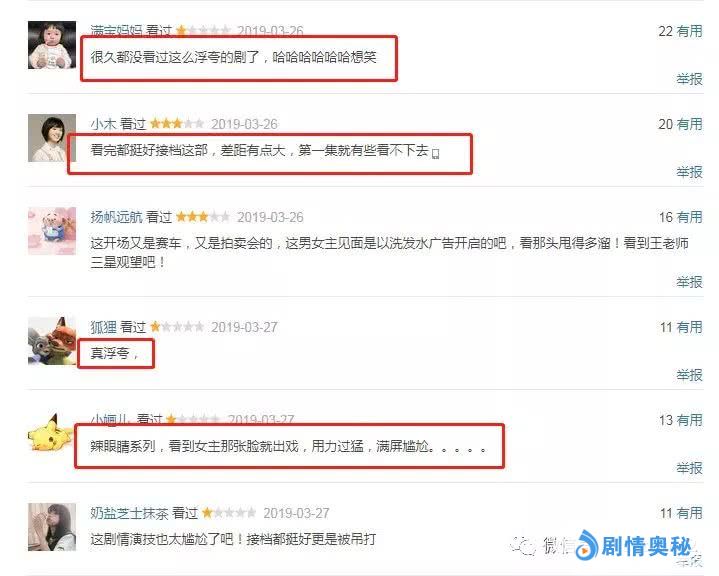Click username 奶盐芝士抹茶

(129, 513)
